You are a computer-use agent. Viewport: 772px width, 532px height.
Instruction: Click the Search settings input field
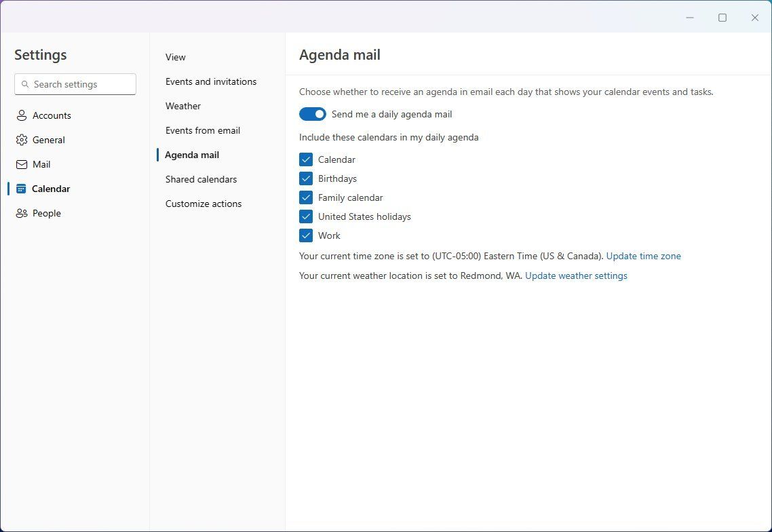click(75, 84)
